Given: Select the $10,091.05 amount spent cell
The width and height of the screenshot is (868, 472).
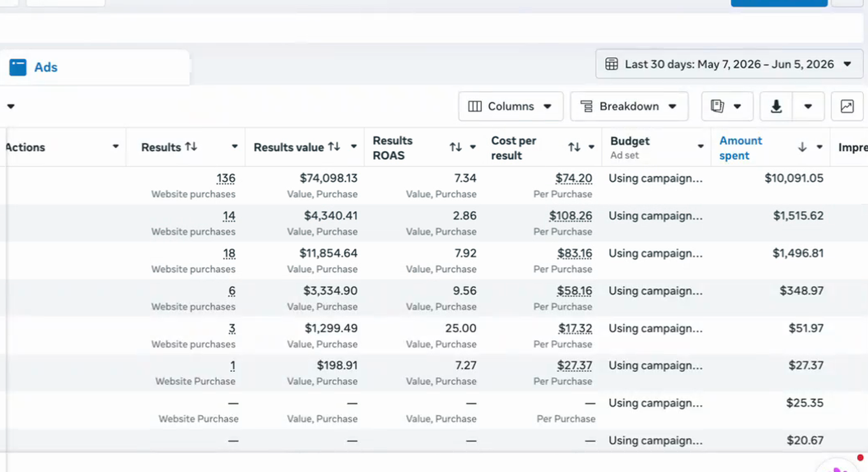Looking at the screenshot, I should (794, 178).
